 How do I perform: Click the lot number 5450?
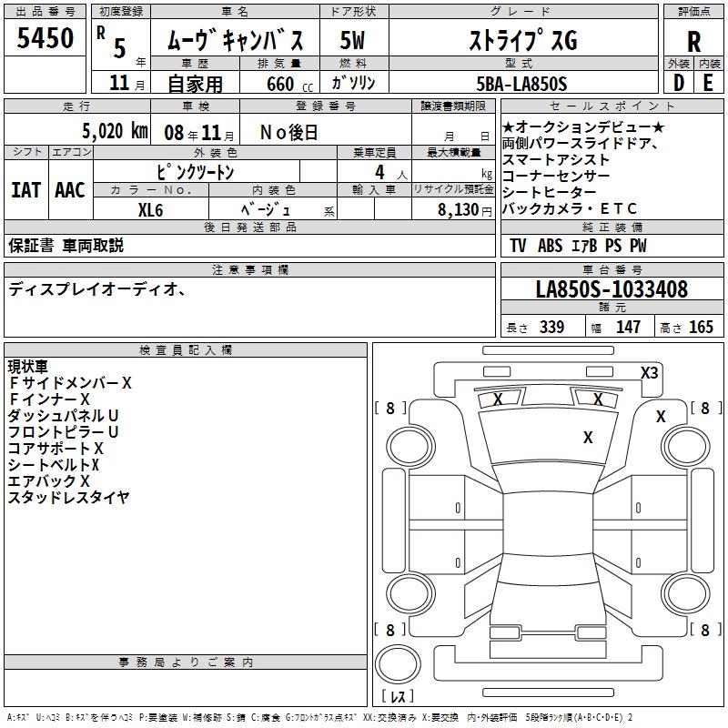[x=45, y=37]
